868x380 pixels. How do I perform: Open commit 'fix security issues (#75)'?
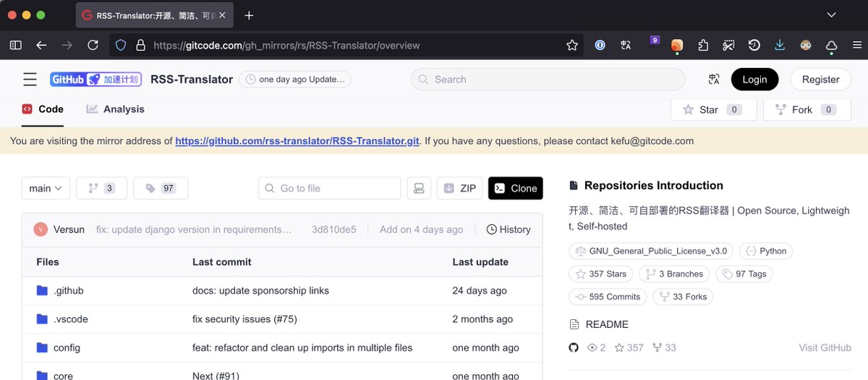244,319
